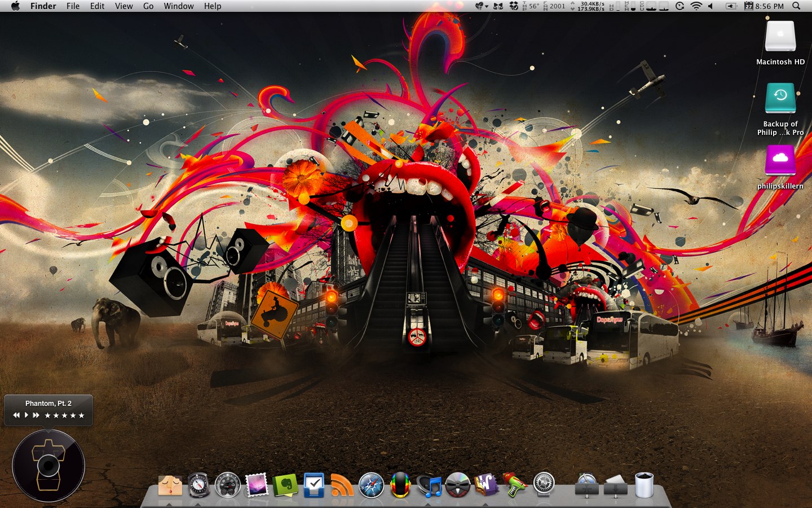Select the Backup of Philip Time Machine drive
812x508 pixels.
tap(780, 98)
